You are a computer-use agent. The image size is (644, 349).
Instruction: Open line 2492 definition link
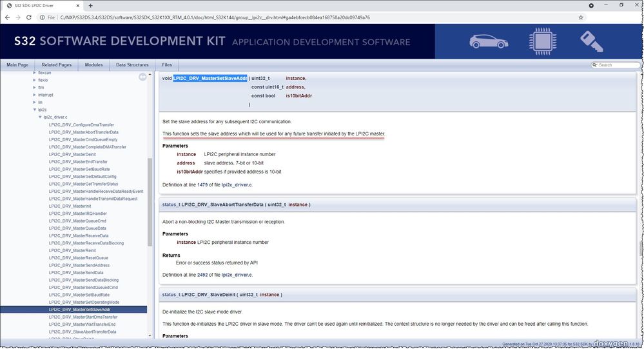pyautogui.click(x=202, y=275)
